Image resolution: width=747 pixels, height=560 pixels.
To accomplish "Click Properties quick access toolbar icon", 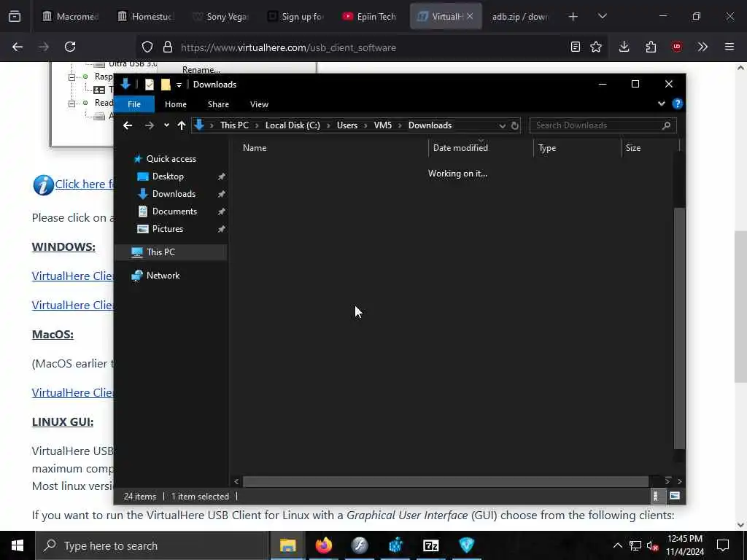I will coord(149,85).
